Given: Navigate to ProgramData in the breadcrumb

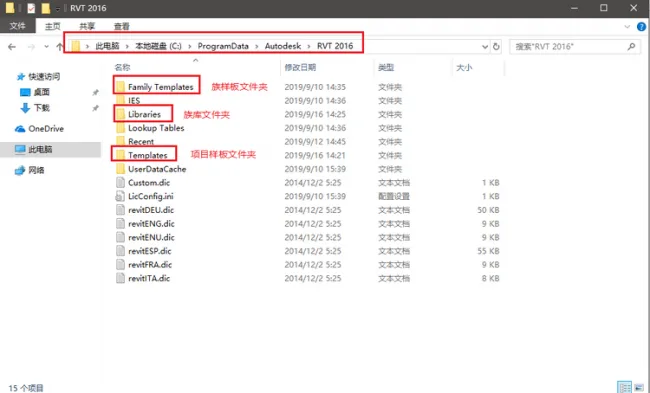Looking at the screenshot, I should click(x=223, y=46).
